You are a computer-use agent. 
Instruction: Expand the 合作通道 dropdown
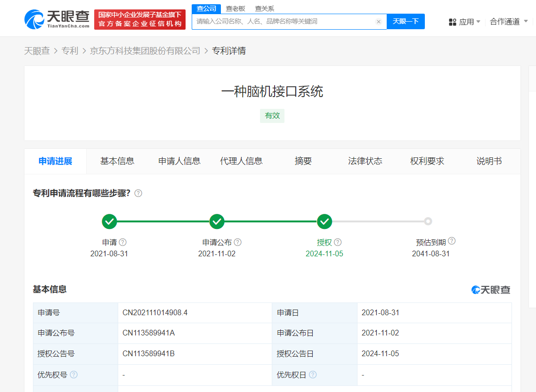tap(509, 22)
